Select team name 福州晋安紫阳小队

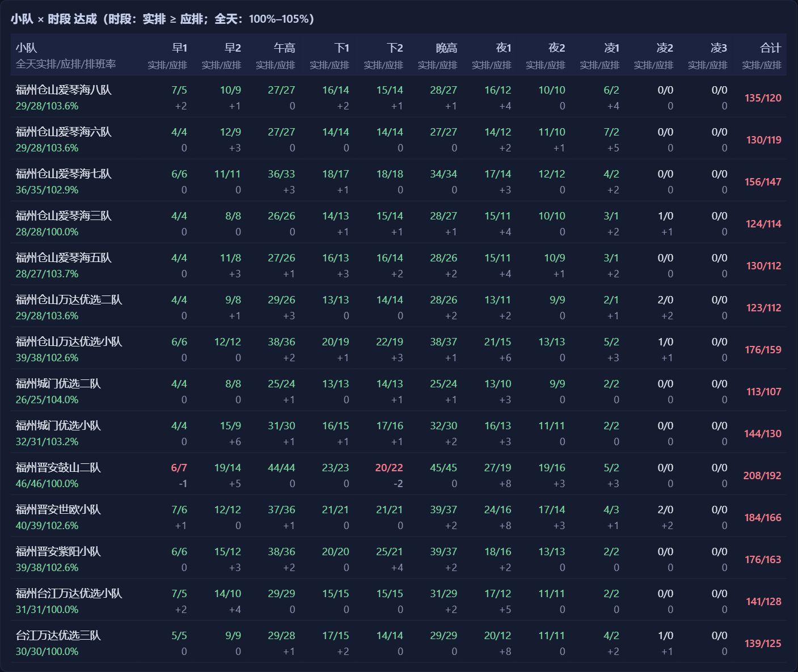58,551
